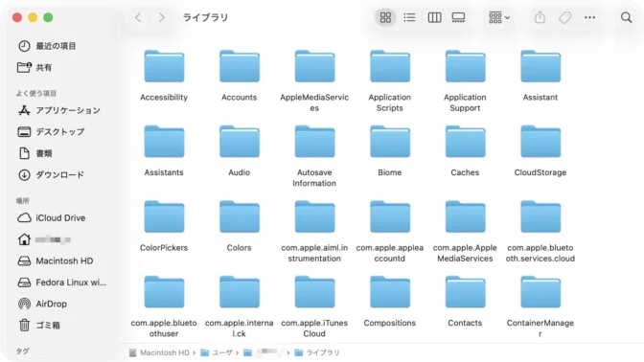Select the Accounts folder icon
This screenshot has height=362, width=644.
pyautogui.click(x=239, y=66)
